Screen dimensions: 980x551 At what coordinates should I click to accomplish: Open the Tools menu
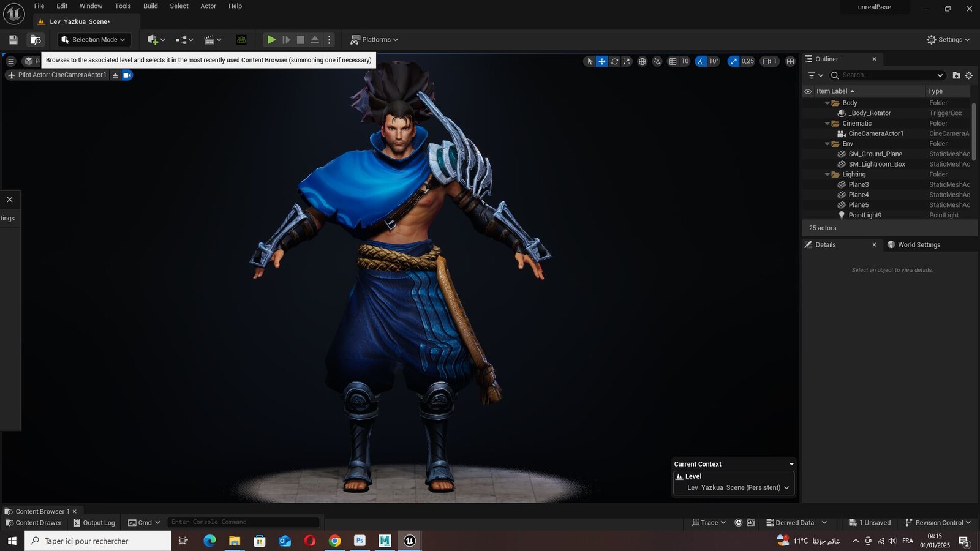123,6
